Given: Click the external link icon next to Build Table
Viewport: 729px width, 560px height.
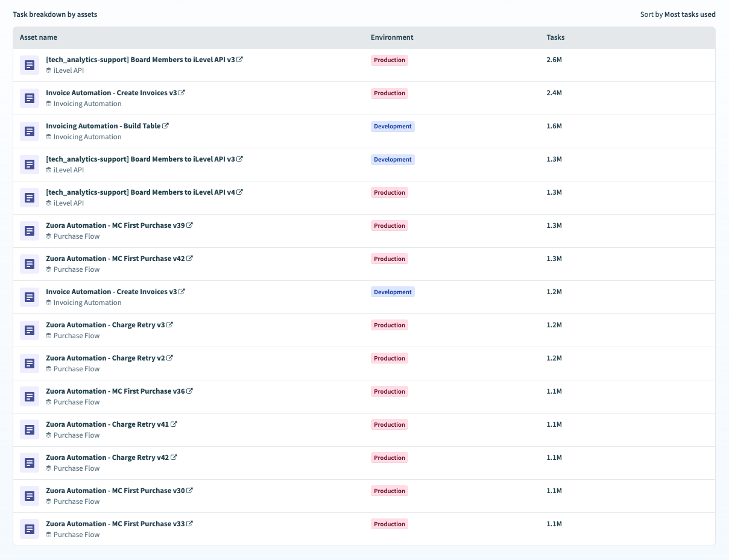Looking at the screenshot, I should click(x=166, y=126).
